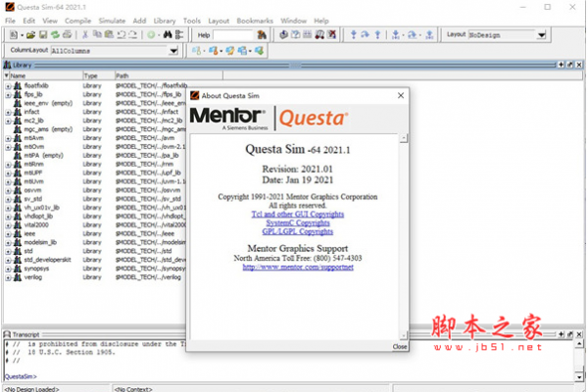Click the Transcript panel zoom plus icon
This screenshot has width=588, height=392.
561,334
